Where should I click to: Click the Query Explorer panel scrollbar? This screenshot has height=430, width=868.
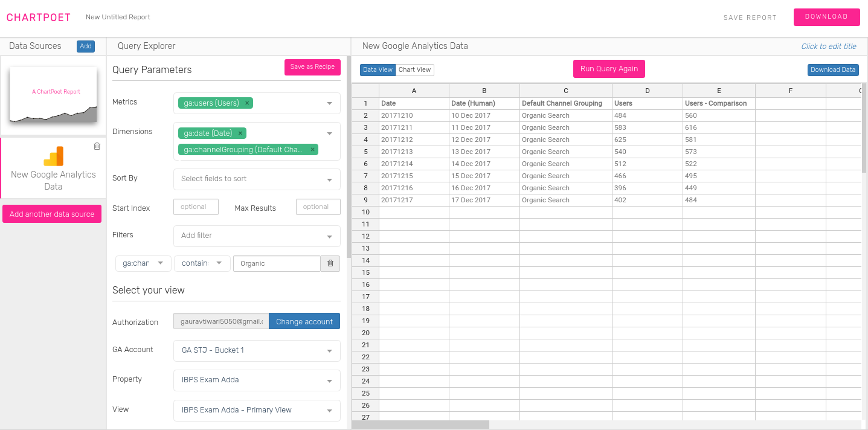[x=349, y=157]
